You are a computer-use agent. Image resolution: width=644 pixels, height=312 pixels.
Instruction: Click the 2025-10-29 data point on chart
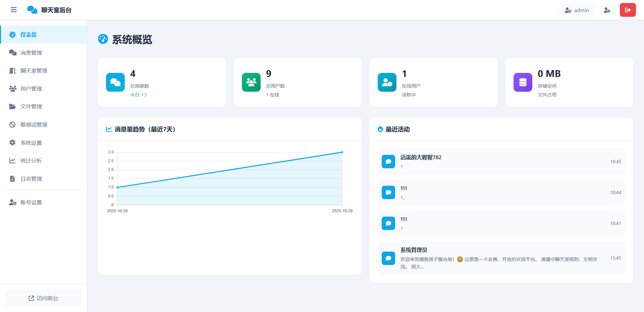pyautogui.click(x=342, y=152)
